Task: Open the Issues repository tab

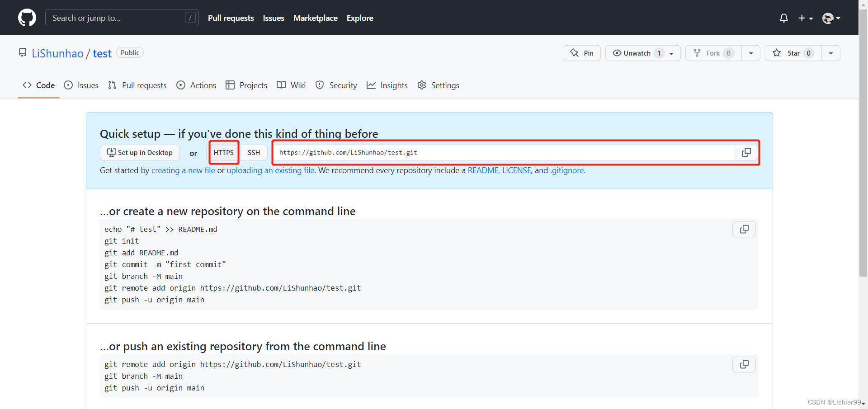Action: [81, 85]
